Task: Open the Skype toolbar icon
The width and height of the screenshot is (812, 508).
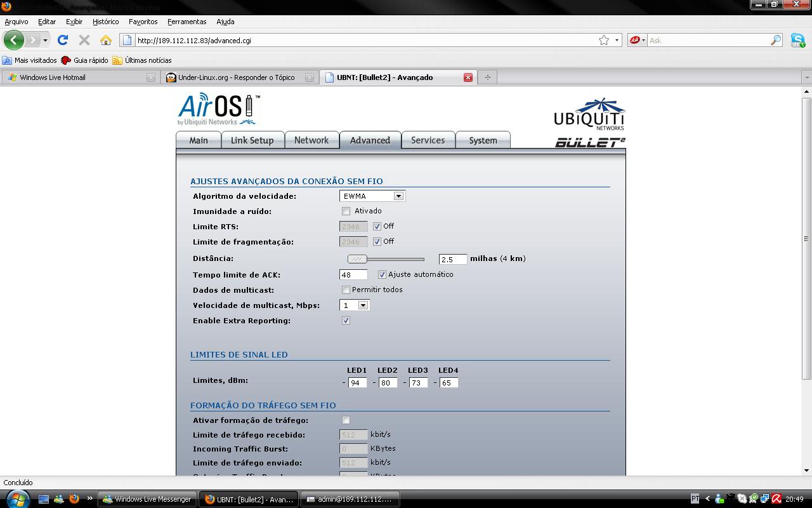Action: click(x=797, y=40)
